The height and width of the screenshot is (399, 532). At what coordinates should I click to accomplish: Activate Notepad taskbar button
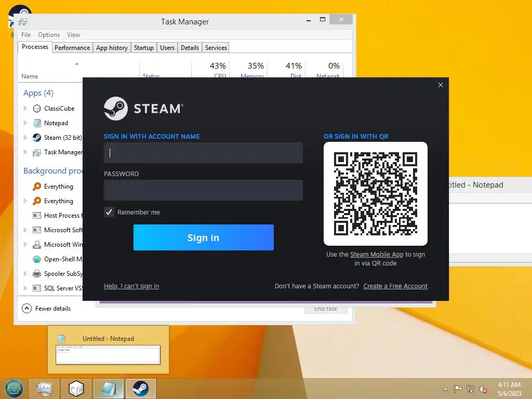[108, 389]
